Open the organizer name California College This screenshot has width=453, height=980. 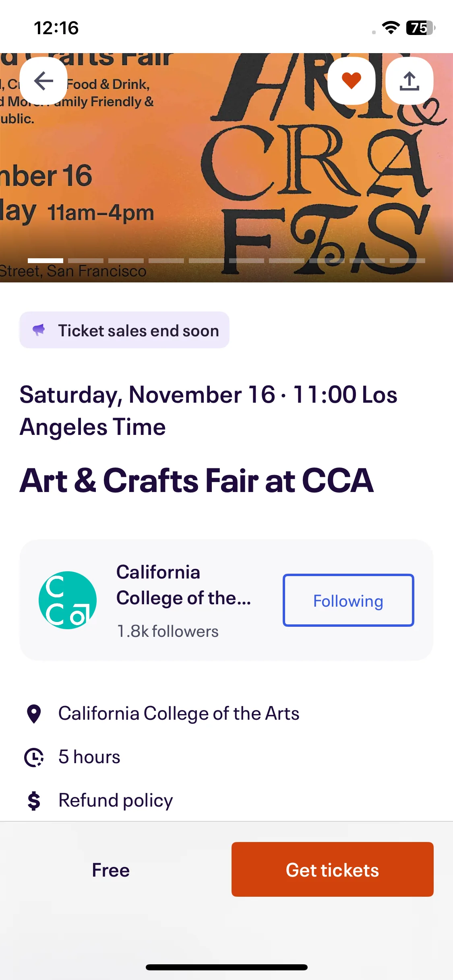[184, 585]
